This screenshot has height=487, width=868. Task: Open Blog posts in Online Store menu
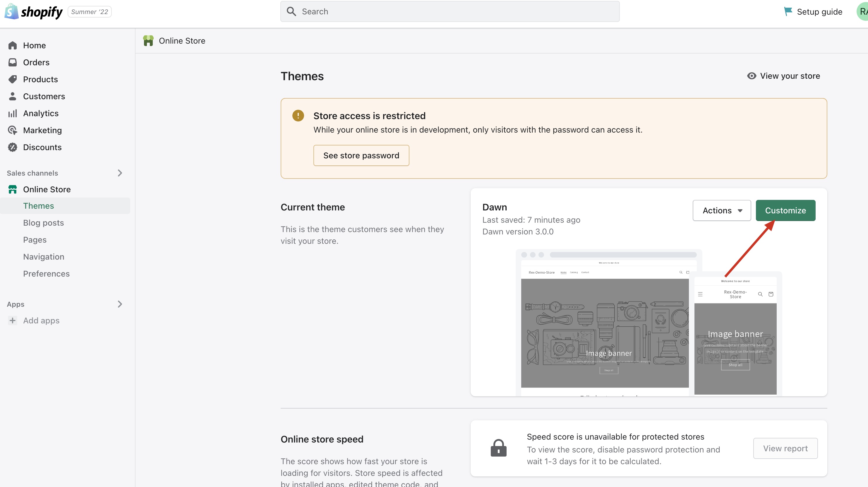pyautogui.click(x=44, y=223)
